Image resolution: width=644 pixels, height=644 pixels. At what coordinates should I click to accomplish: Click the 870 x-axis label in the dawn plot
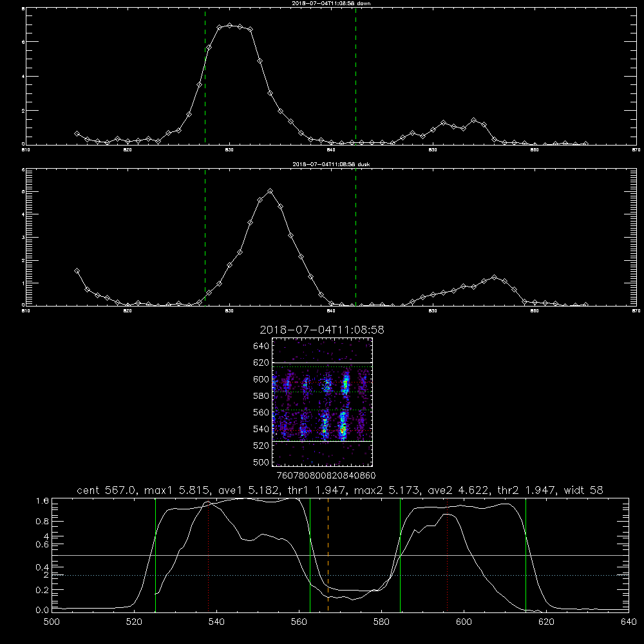tap(636, 150)
